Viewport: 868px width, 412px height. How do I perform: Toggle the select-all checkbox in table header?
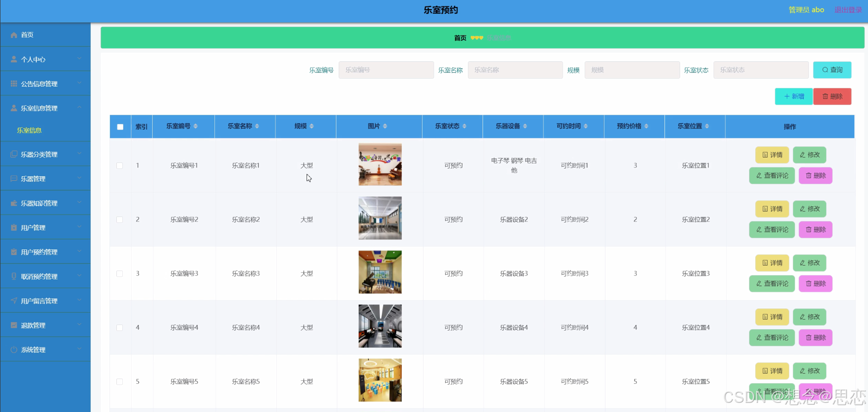coord(120,127)
